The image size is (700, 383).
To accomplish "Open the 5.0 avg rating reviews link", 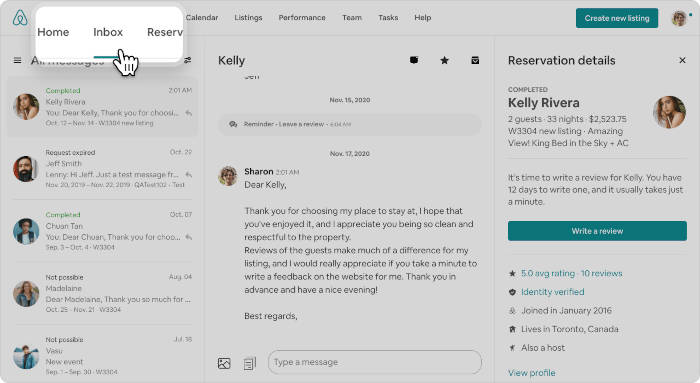I will click(571, 273).
